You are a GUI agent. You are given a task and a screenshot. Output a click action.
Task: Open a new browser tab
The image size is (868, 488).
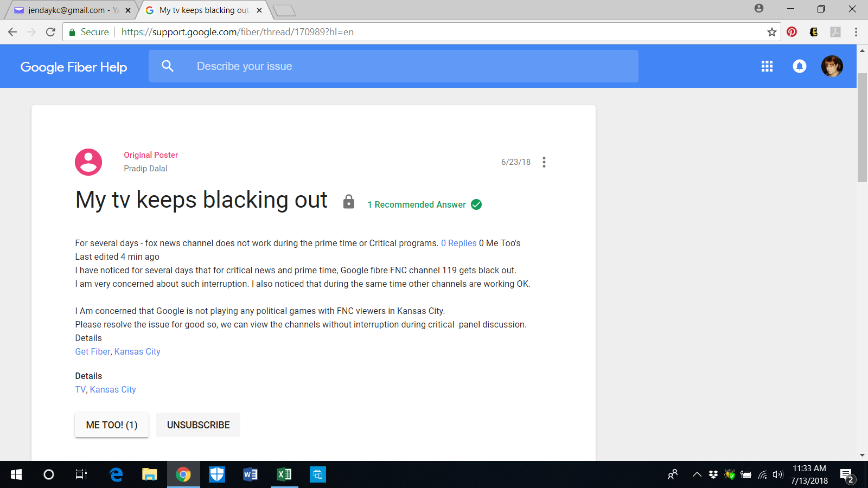284,10
